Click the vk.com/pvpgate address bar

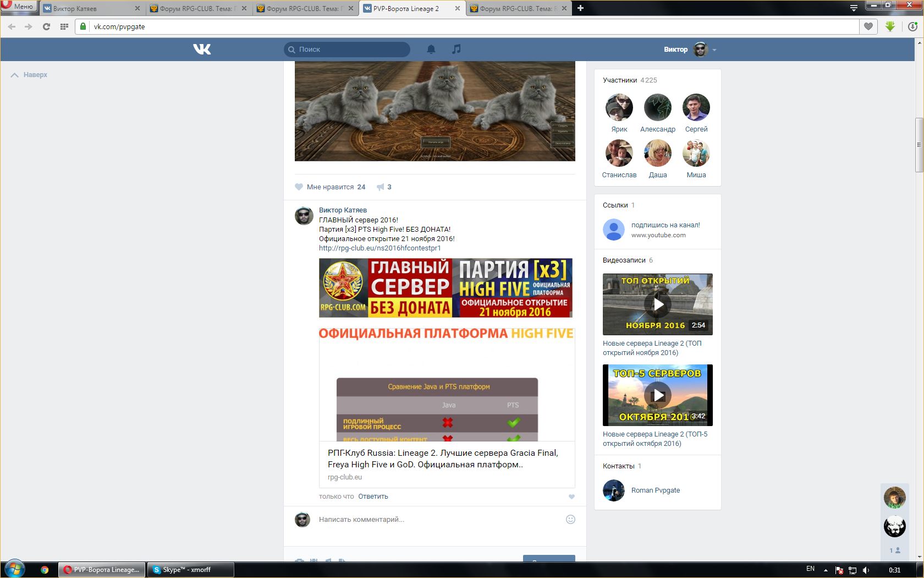click(468, 26)
